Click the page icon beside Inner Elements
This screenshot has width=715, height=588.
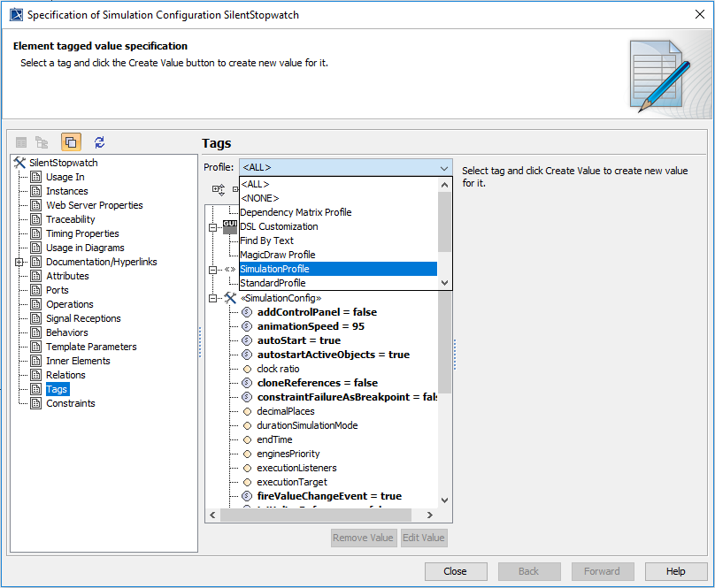tap(35, 361)
